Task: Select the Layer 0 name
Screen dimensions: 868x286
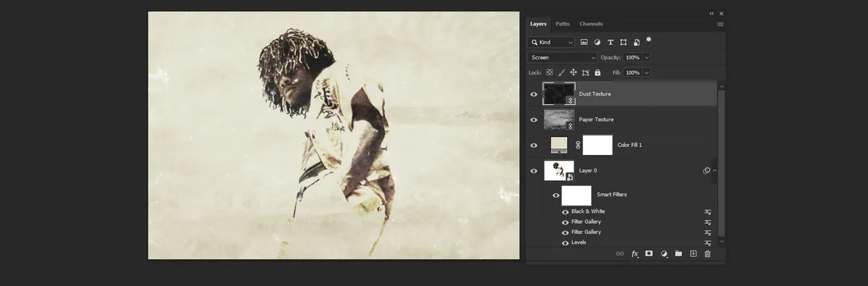Action: [588, 171]
